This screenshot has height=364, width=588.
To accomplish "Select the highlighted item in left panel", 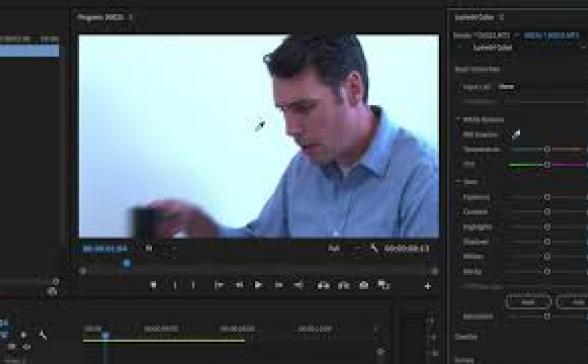I will click(29, 51).
